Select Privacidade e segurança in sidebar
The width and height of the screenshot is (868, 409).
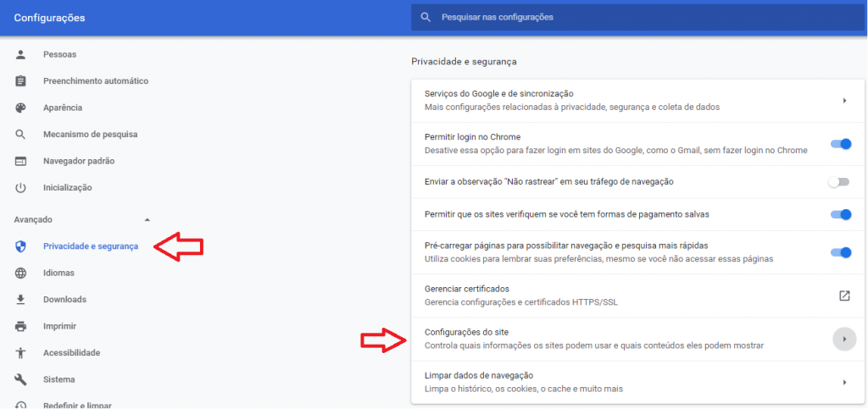[91, 246]
